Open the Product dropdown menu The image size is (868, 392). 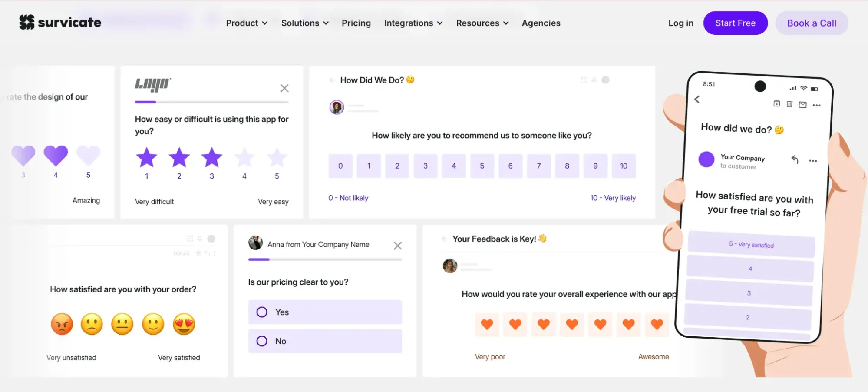pyautogui.click(x=246, y=23)
